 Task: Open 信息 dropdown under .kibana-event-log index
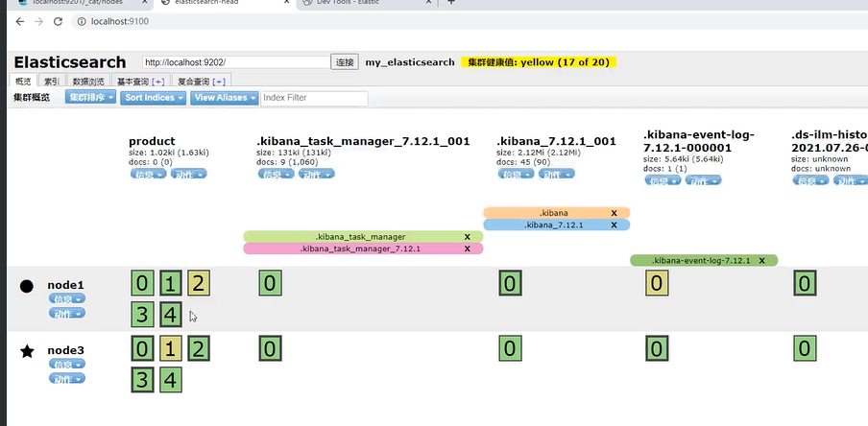coord(663,180)
